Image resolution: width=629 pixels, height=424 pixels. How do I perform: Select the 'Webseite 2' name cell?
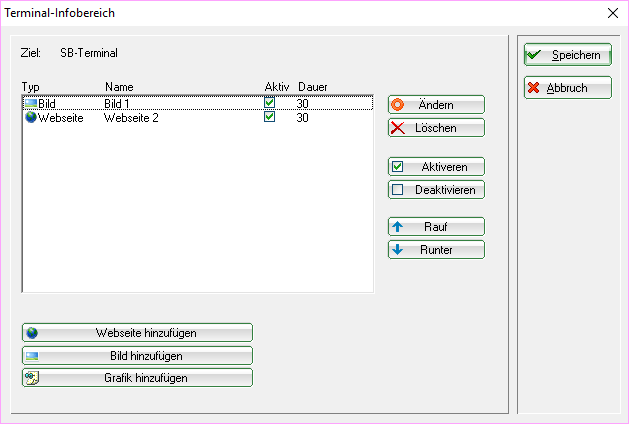click(131, 118)
